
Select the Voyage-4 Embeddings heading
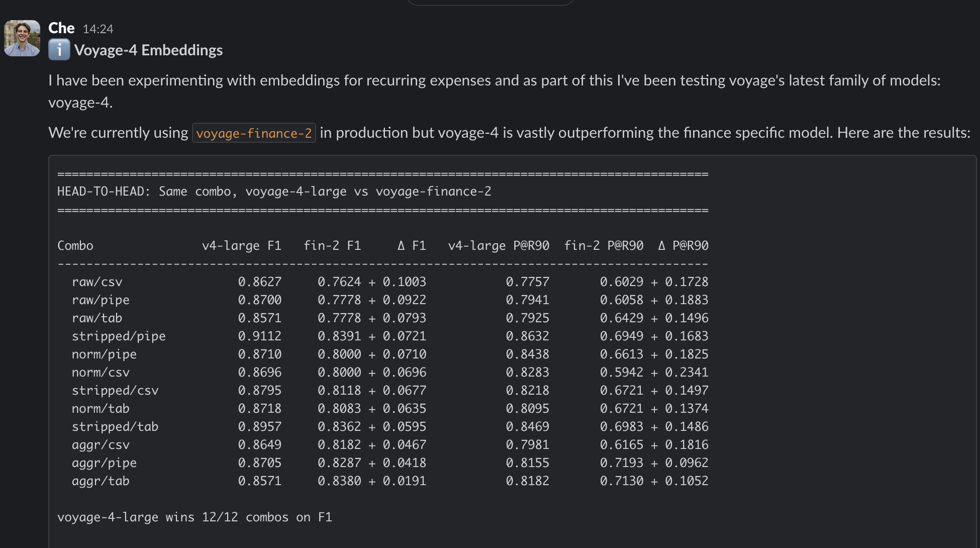(148, 50)
